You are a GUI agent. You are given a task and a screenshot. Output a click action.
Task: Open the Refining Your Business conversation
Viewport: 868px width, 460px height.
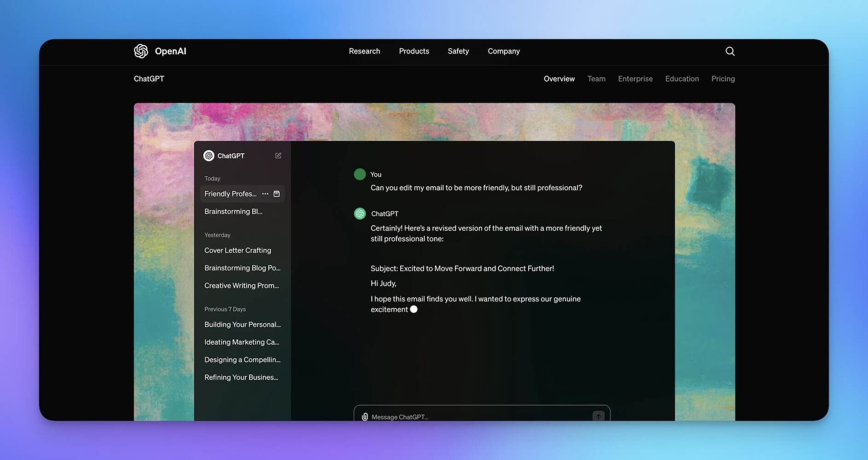[x=241, y=377]
